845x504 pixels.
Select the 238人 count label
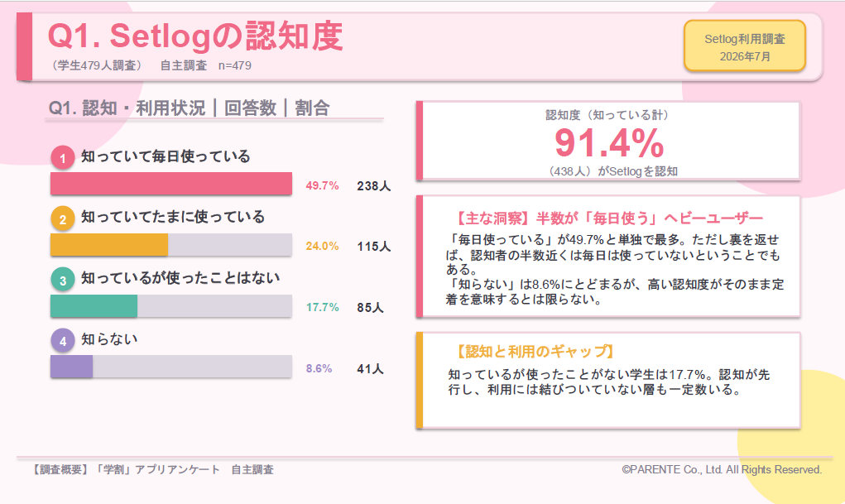373,186
